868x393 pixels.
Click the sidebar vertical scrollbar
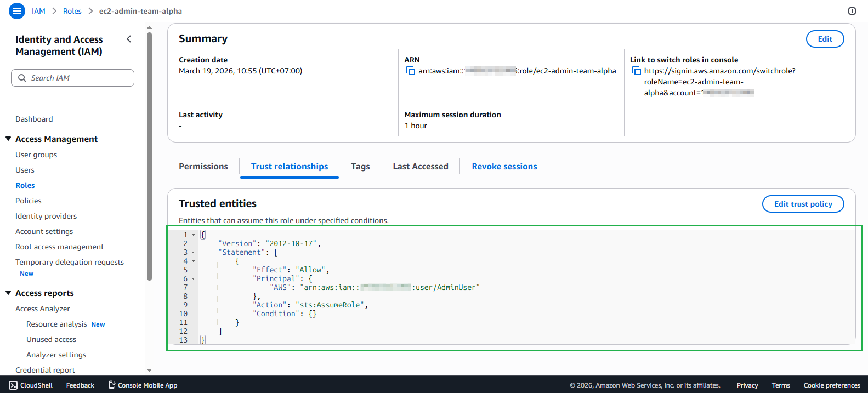(x=149, y=156)
